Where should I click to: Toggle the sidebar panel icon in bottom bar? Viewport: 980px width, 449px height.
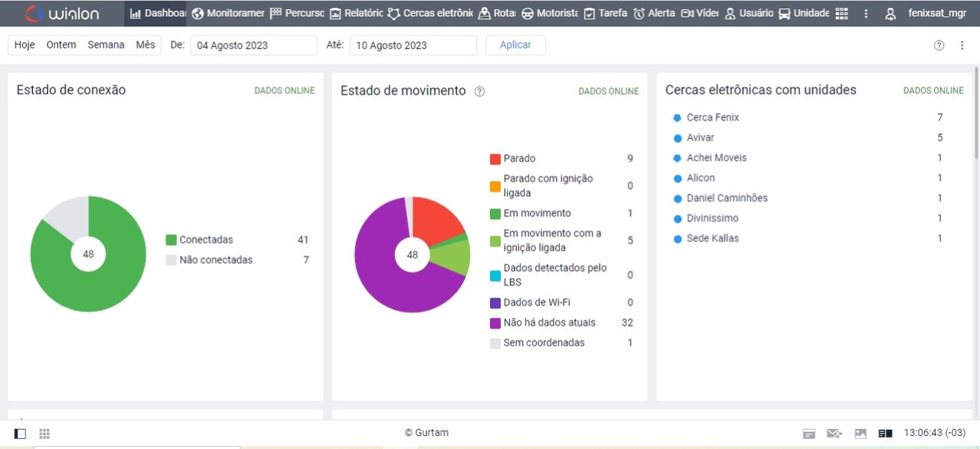[21, 434]
